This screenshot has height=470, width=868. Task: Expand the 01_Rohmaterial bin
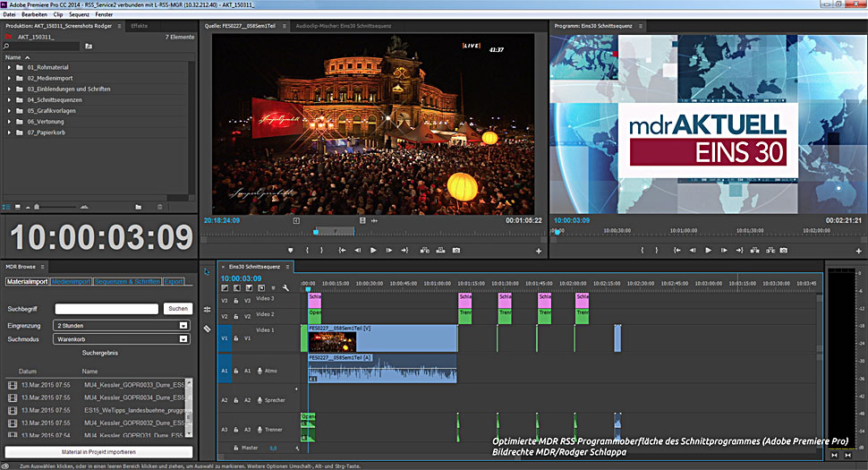tap(9, 67)
